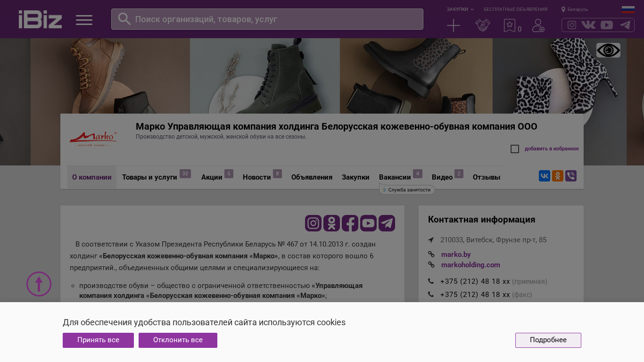Click the favorites counter '0'
The width and height of the screenshot is (644, 362).
click(520, 29)
